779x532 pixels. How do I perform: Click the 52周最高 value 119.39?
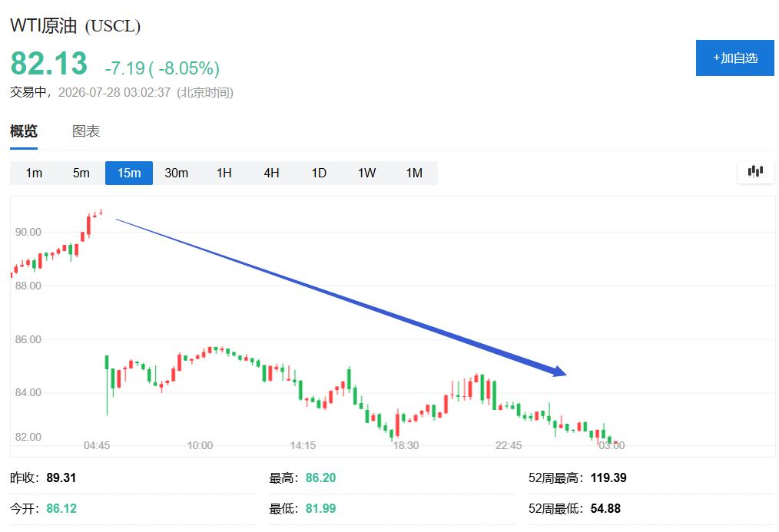[608, 478]
